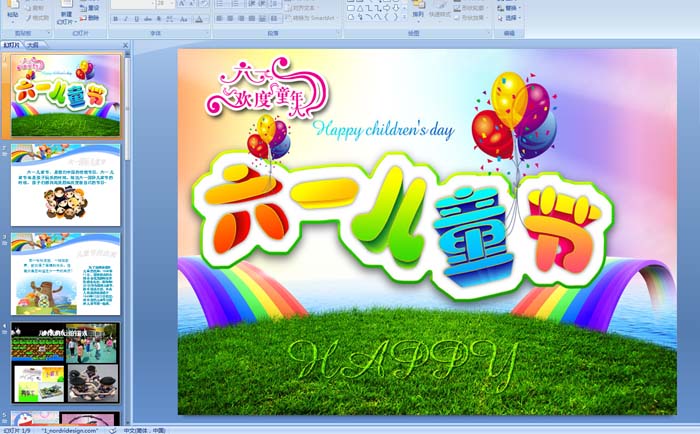Select slide 2 thumbnail with children cartoon
Screen dimensions: 700x434
(x=66, y=185)
